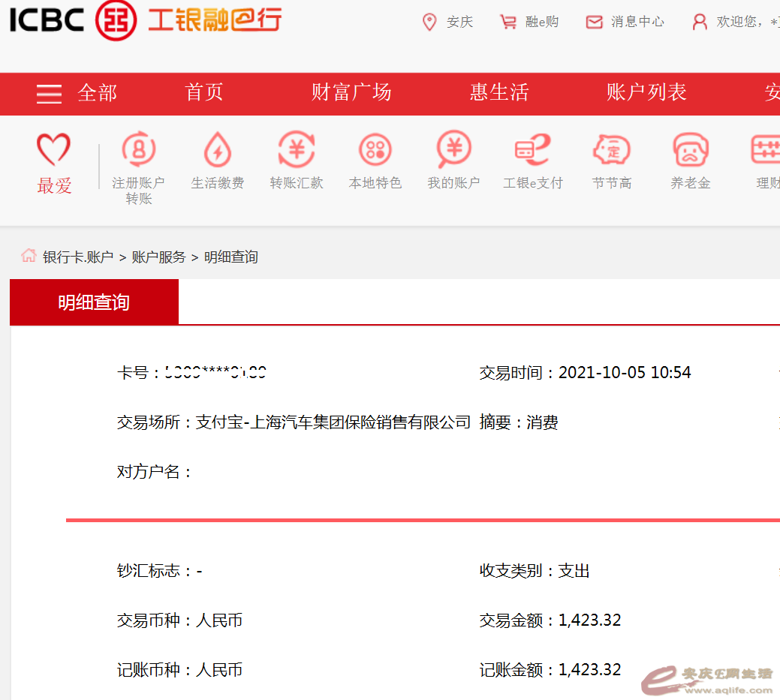Viewport: 780px width, 700px height.
Task: Open 融e购 shopping cart link
Action: 530,22
